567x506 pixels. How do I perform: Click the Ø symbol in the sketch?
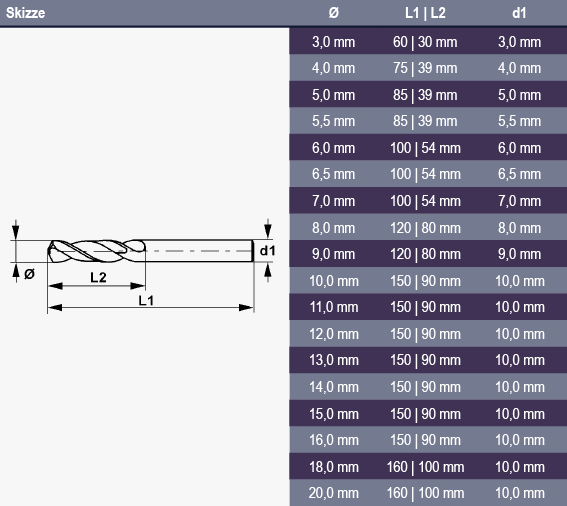coord(29,274)
